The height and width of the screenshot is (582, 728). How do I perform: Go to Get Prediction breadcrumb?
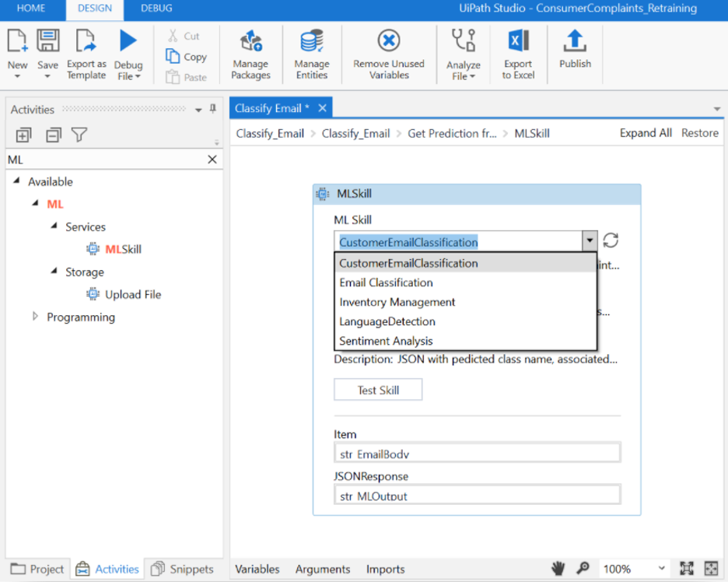[x=452, y=133]
